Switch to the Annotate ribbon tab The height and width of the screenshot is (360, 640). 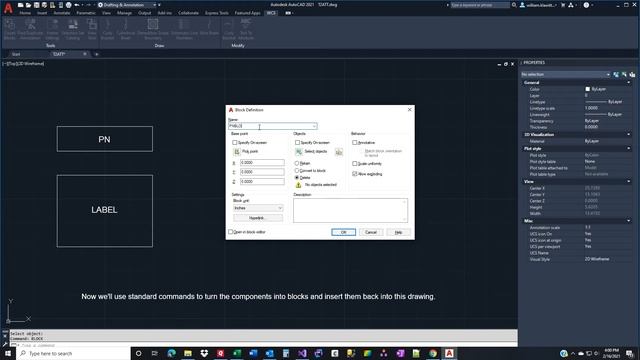pos(62,13)
